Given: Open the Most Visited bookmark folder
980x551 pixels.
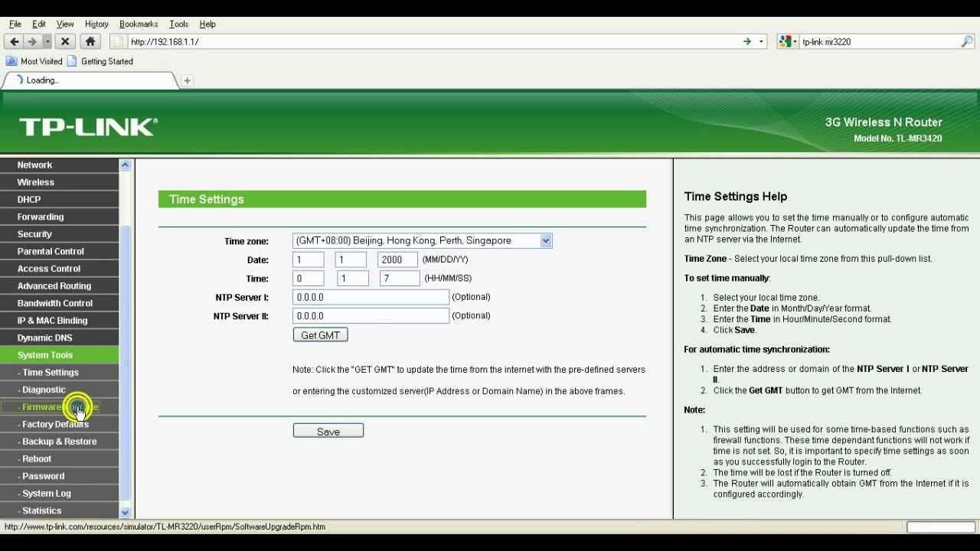Looking at the screenshot, I should [x=34, y=61].
